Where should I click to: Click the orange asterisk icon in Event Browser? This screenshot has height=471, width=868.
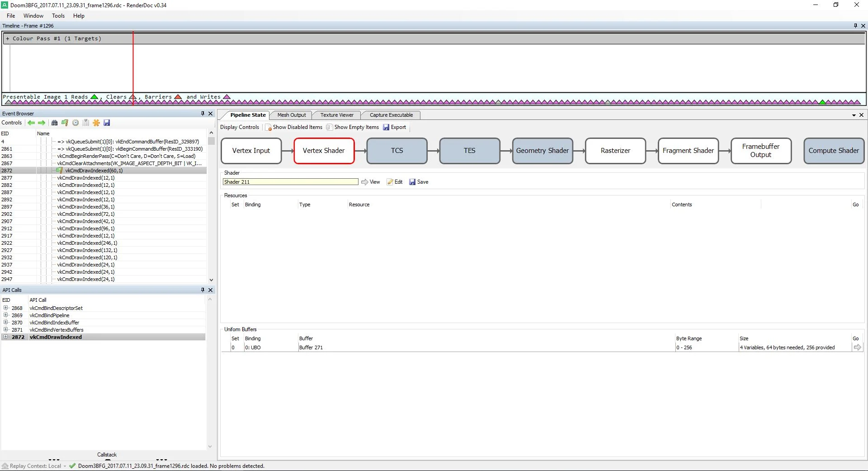tap(96, 123)
